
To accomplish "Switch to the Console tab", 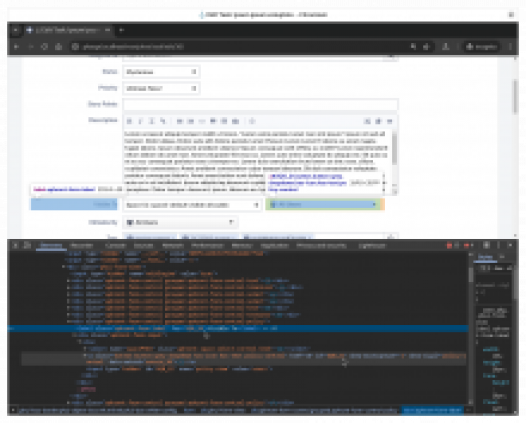I will click(x=115, y=246).
